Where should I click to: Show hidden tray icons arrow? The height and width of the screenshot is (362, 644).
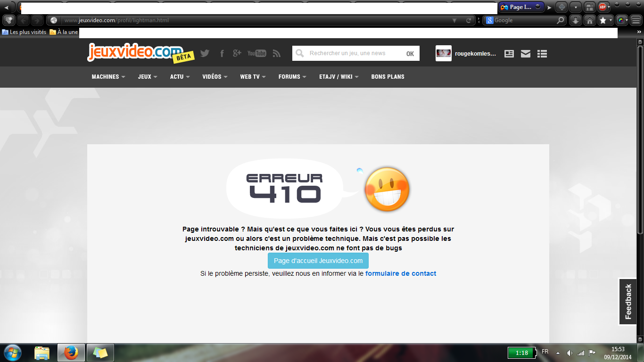[x=558, y=353]
